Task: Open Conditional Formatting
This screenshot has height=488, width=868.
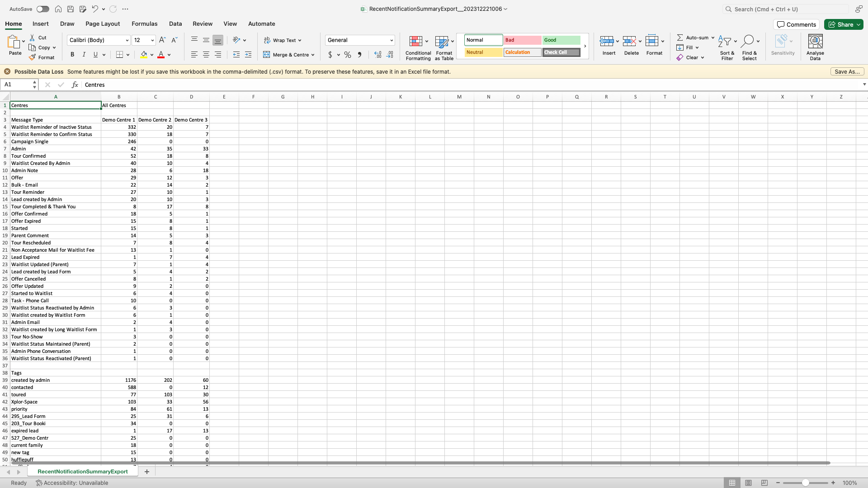Action: point(418,48)
